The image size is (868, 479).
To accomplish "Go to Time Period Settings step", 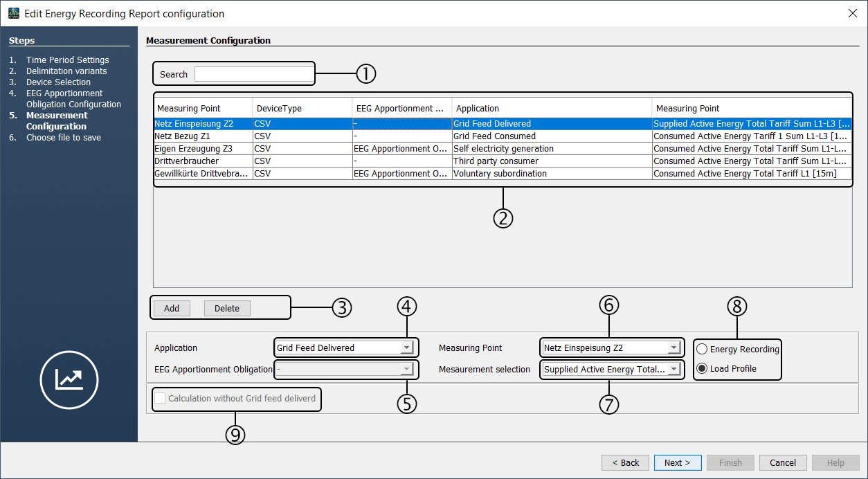I will click(x=67, y=60).
